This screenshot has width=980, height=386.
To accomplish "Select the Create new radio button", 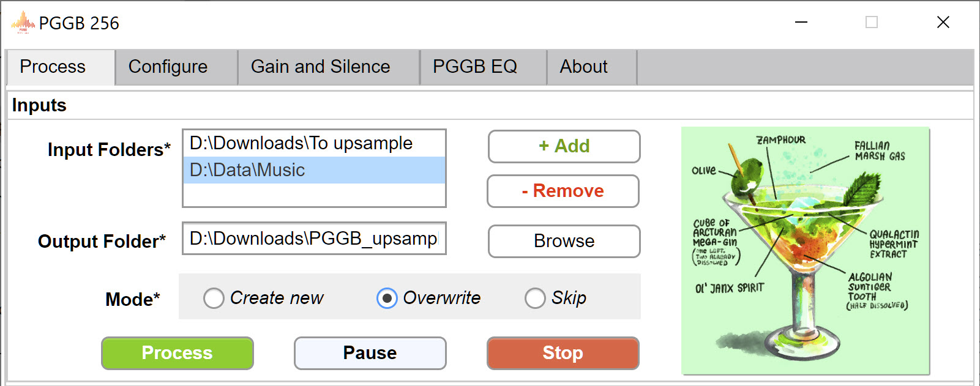I will (214, 298).
